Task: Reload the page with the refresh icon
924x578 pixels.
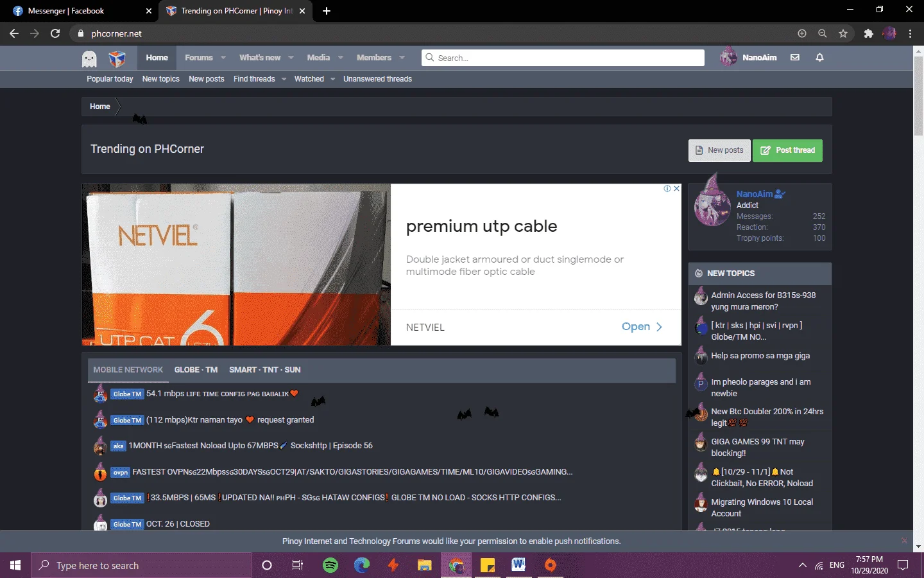Action: click(55, 33)
